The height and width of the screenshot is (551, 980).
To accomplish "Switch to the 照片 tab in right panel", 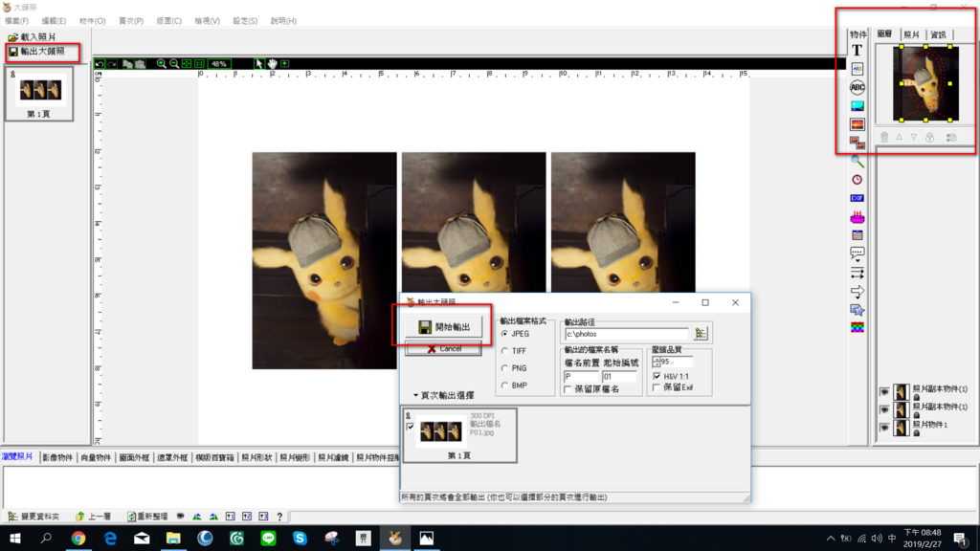I will (x=912, y=34).
